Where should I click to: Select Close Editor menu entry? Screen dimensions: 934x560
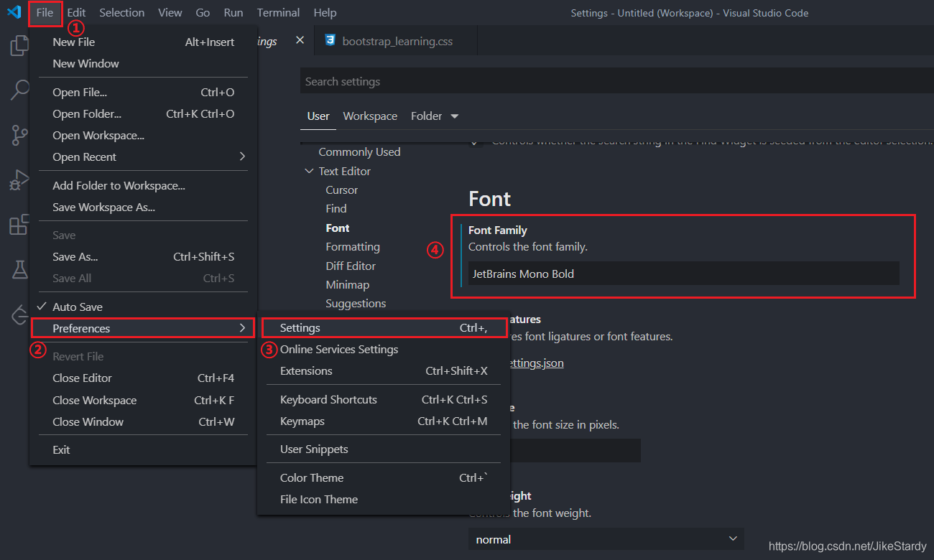point(142,378)
